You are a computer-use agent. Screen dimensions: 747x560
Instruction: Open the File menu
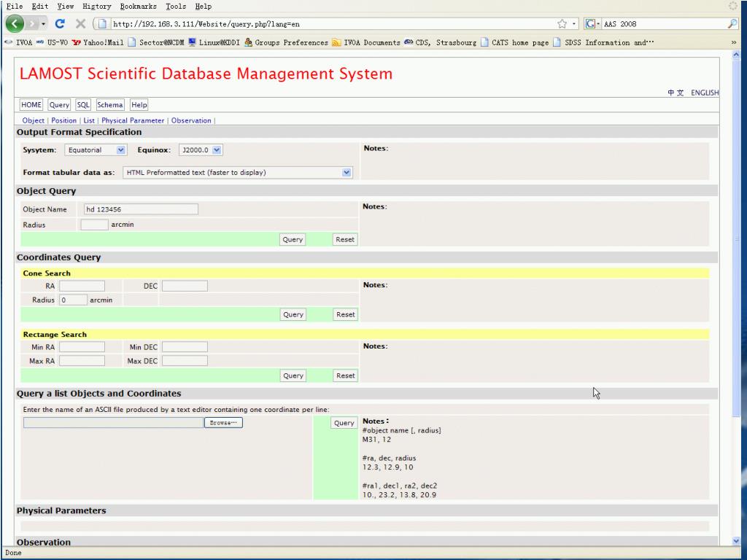(x=15, y=6)
